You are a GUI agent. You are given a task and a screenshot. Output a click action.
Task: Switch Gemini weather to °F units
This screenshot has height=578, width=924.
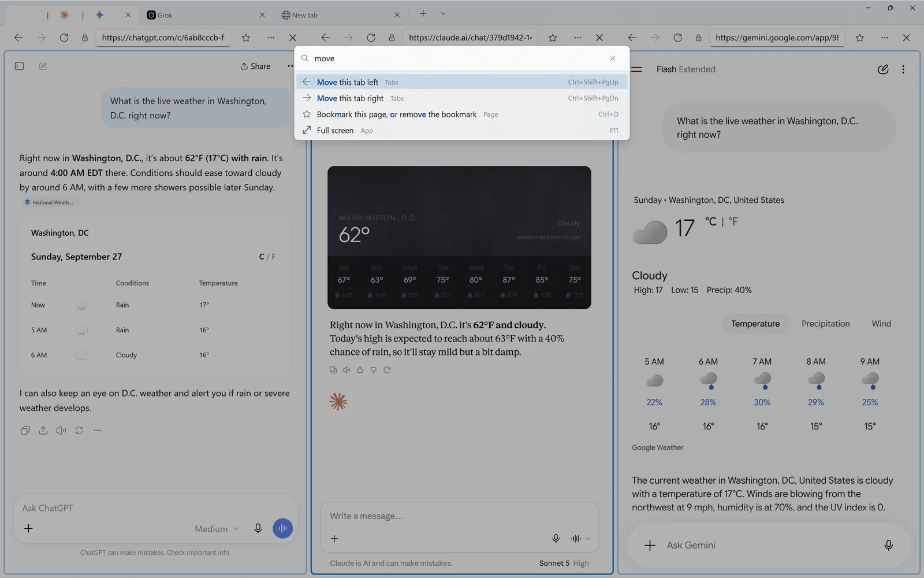[733, 221]
